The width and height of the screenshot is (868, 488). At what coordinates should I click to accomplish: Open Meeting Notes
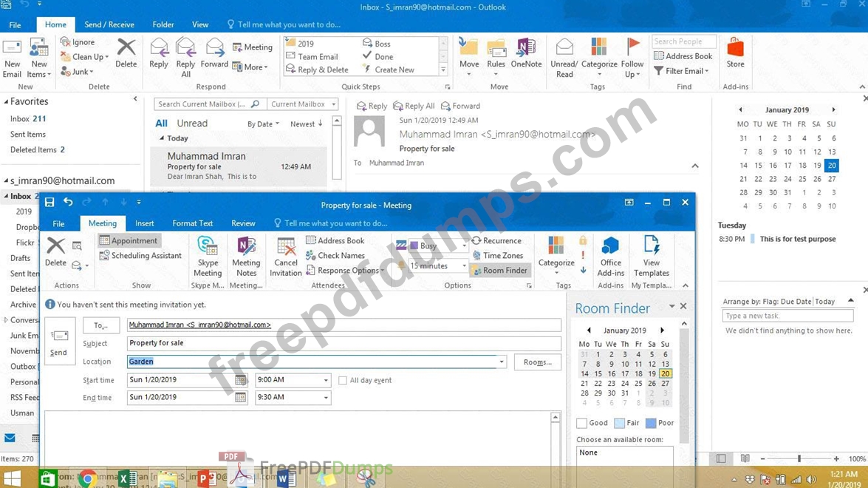(246, 256)
